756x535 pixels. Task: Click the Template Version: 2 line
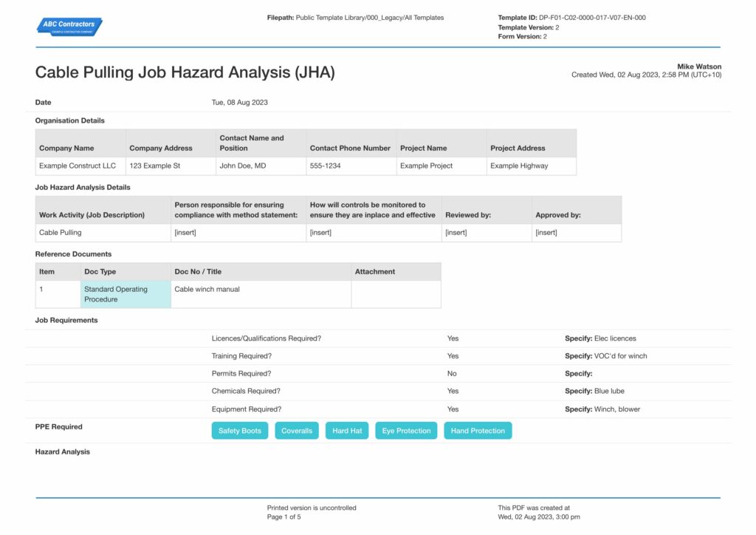coord(529,27)
